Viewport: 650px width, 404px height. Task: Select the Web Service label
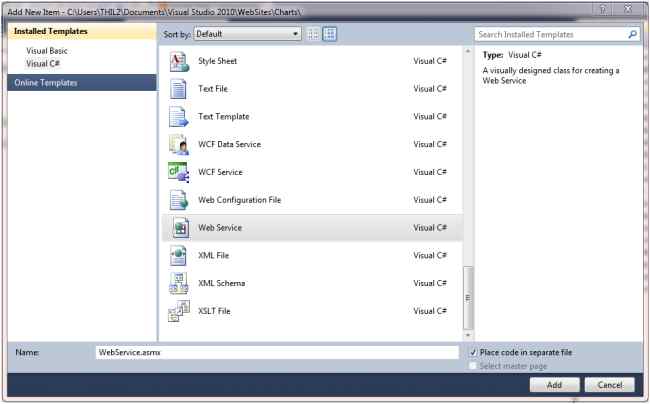pyautogui.click(x=220, y=228)
